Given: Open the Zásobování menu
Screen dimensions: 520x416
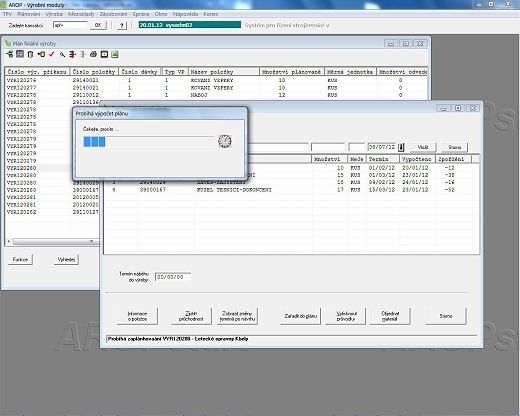Looking at the screenshot, I should [113, 14].
